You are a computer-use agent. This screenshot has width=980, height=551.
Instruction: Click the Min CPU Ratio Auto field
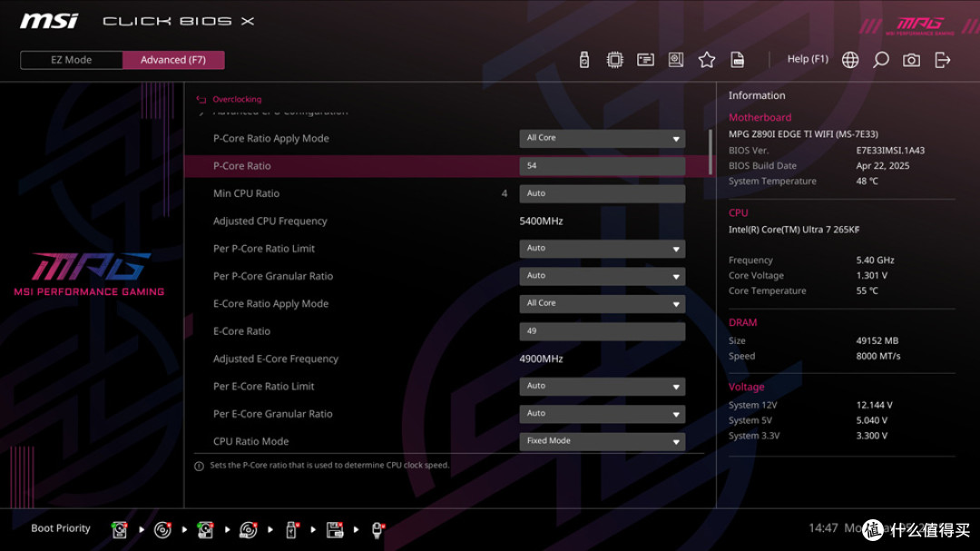[x=602, y=193]
